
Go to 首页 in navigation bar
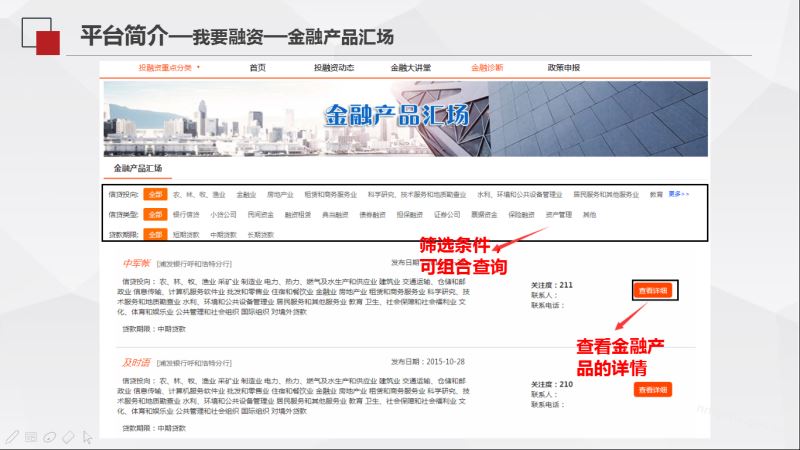point(257,68)
